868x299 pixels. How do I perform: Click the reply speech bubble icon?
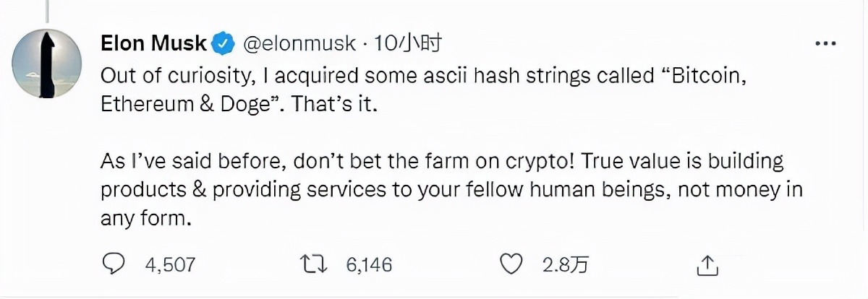112,264
